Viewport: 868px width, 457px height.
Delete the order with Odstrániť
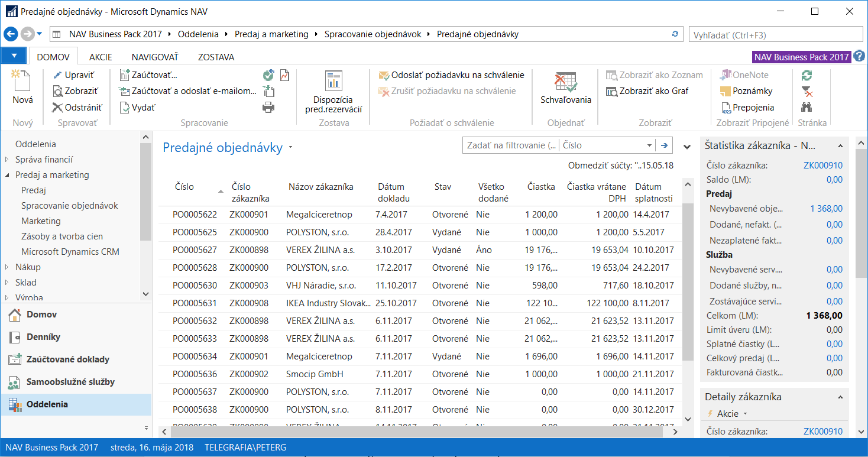(77, 108)
